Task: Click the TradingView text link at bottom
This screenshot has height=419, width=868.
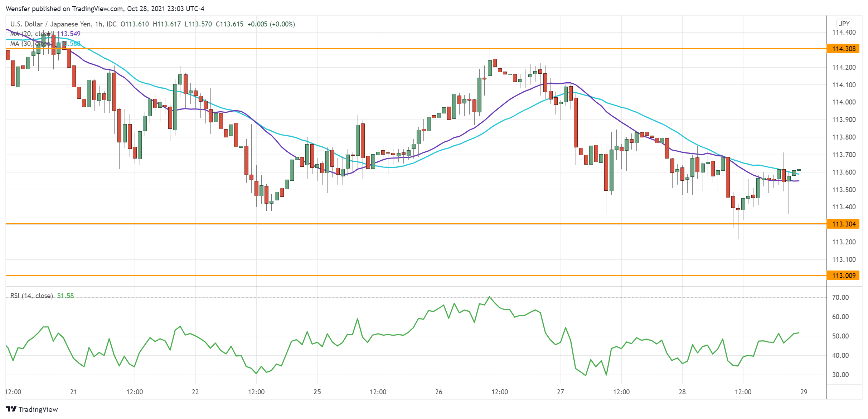Action: point(38,409)
